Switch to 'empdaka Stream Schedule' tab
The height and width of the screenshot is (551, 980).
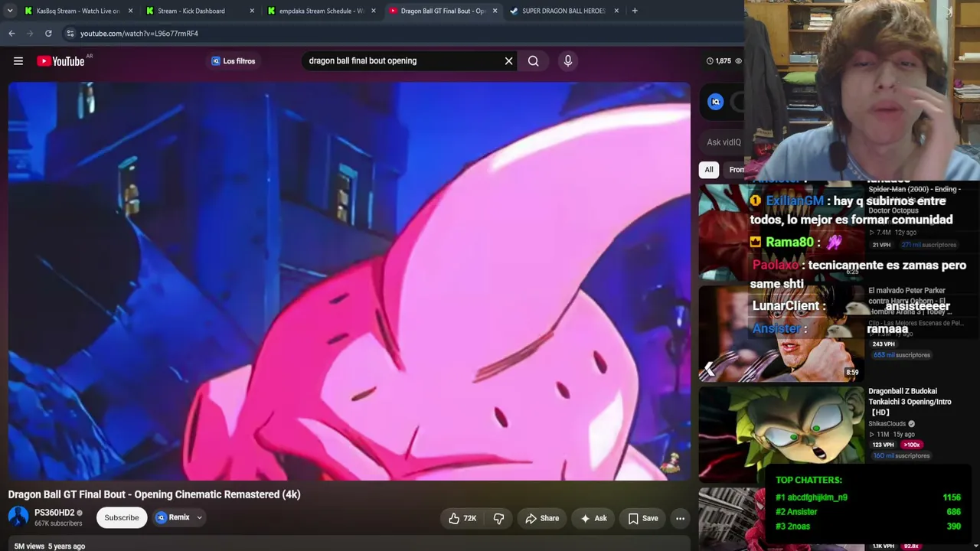coord(322,11)
